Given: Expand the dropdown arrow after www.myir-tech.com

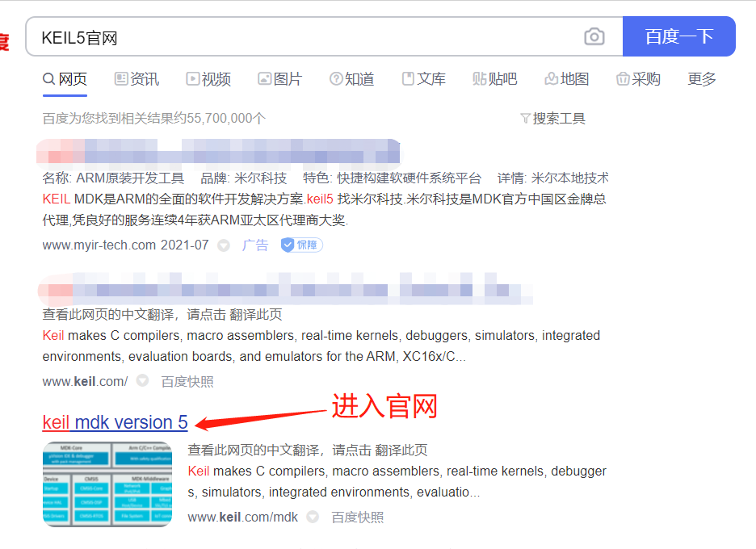Looking at the screenshot, I should coord(223,245).
